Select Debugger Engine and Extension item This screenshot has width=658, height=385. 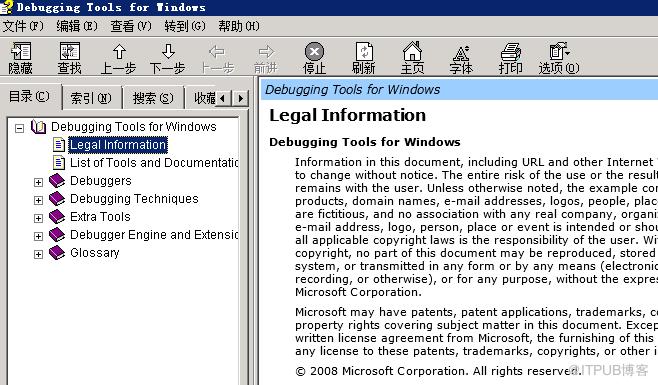(x=154, y=235)
